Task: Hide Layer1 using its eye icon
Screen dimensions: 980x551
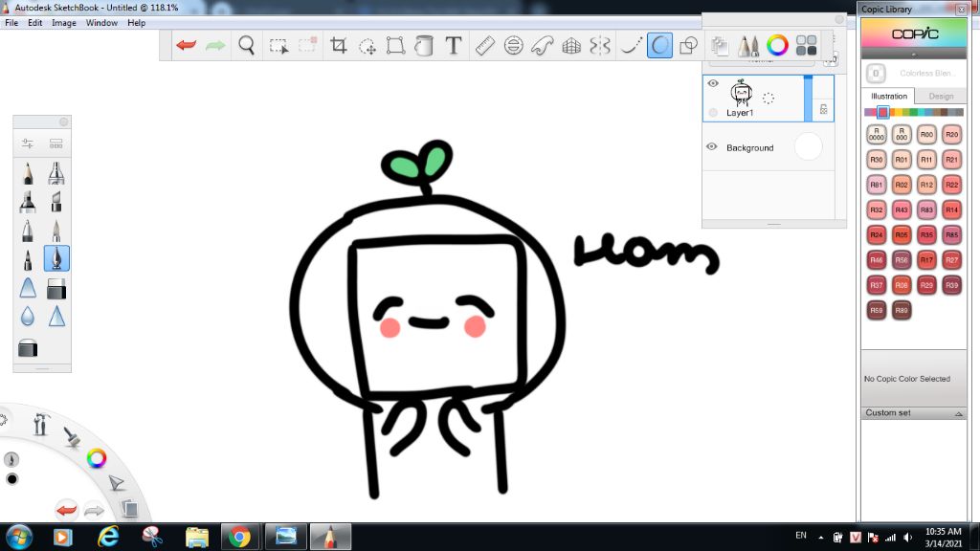Action: (x=712, y=83)
